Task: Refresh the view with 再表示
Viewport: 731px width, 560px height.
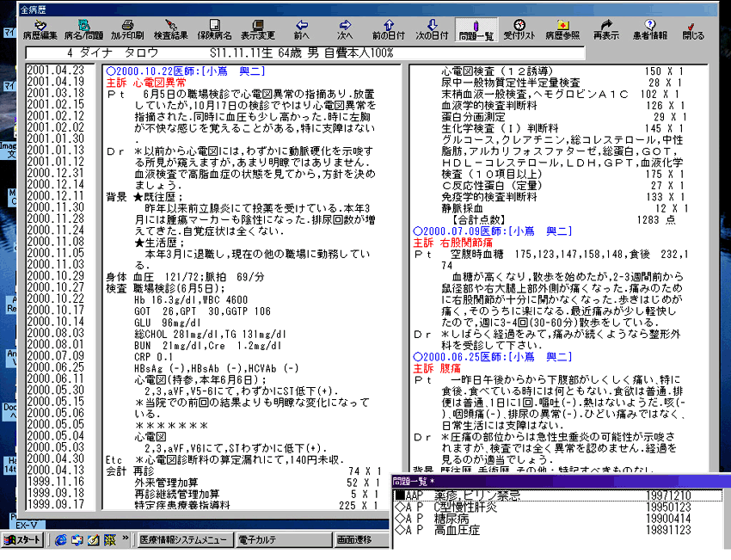Action: (x=606, y=30)
